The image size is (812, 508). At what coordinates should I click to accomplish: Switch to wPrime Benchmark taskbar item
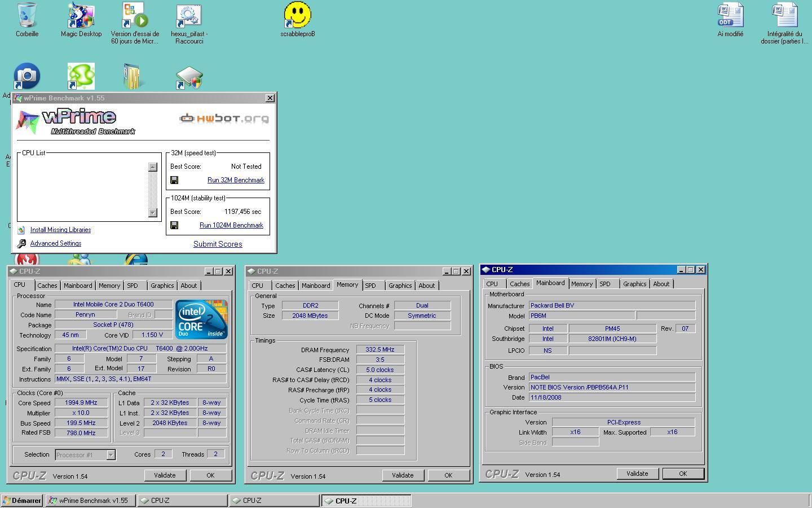[x=90, y=501]
